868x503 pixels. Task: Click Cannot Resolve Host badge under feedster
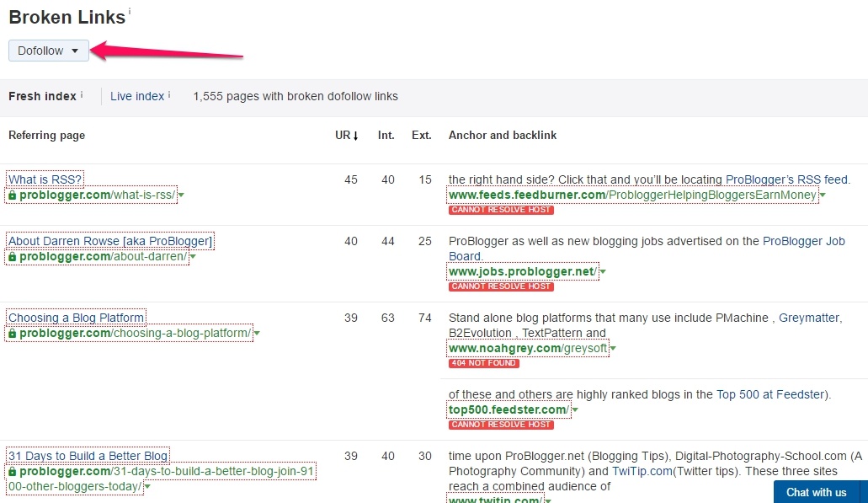pos(501,425)
